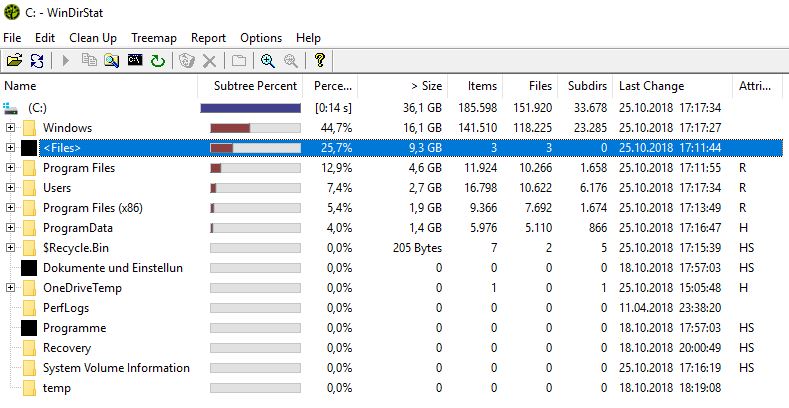Open the Treemap menu

(154, 38)
